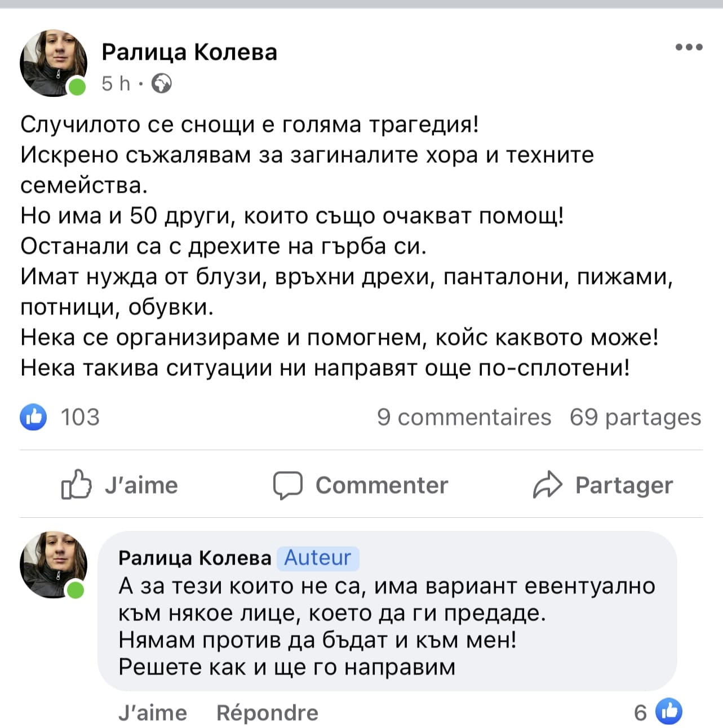Screen dimensions: 723x728
Task: Click the green online status dot on post avatar
Action: (x=77, y=87)
